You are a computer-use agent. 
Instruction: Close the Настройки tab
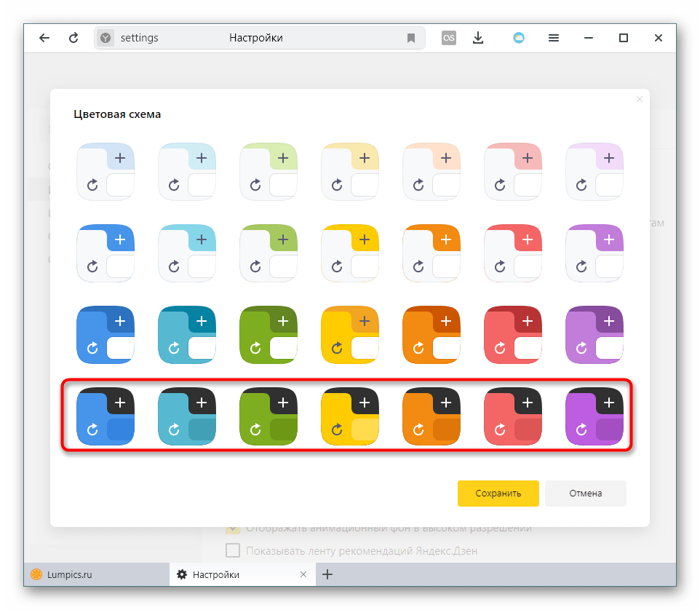303,574
